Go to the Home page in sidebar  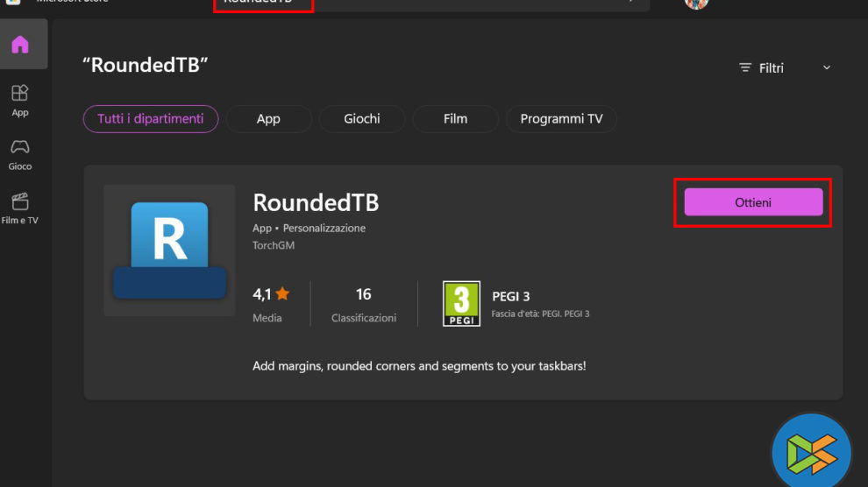[20, 45]
